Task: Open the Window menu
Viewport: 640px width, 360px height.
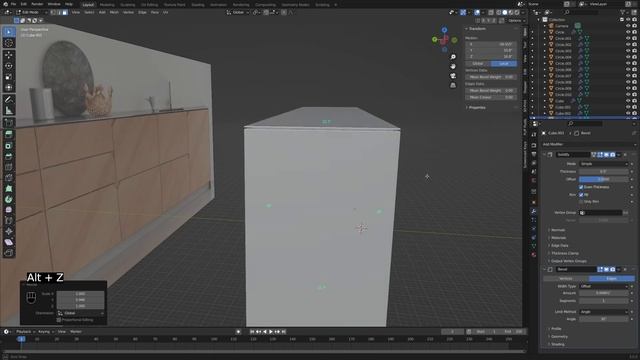Action: 54,4
